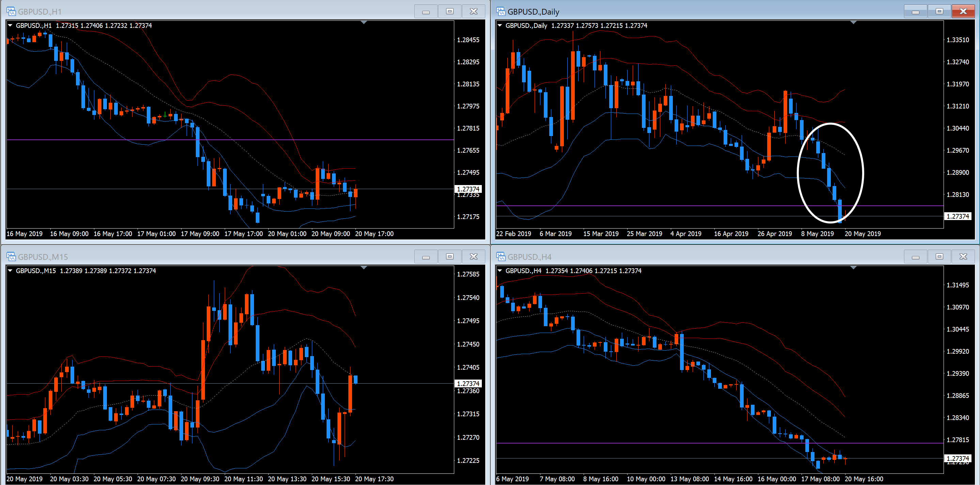Expand the triangle beside the GBPUSD,M15 label
Screen dimensions: 980x485
10,271
